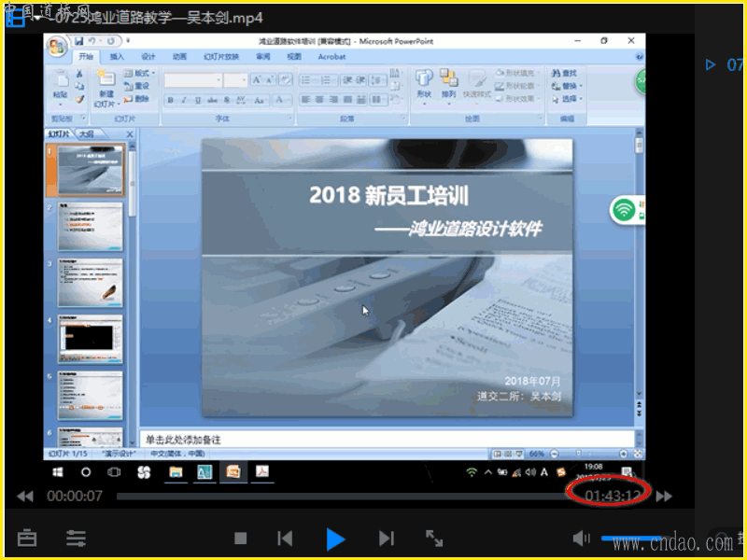The height and width of the screenshot is (560, 747).
Task: Click the Format Painter brush icon
Action: coord(79,99)
